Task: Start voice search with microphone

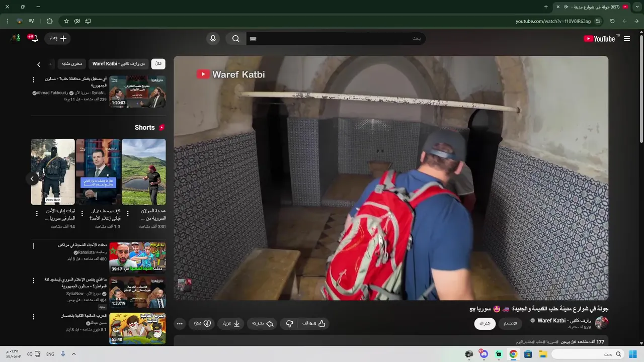Action: 213,39
